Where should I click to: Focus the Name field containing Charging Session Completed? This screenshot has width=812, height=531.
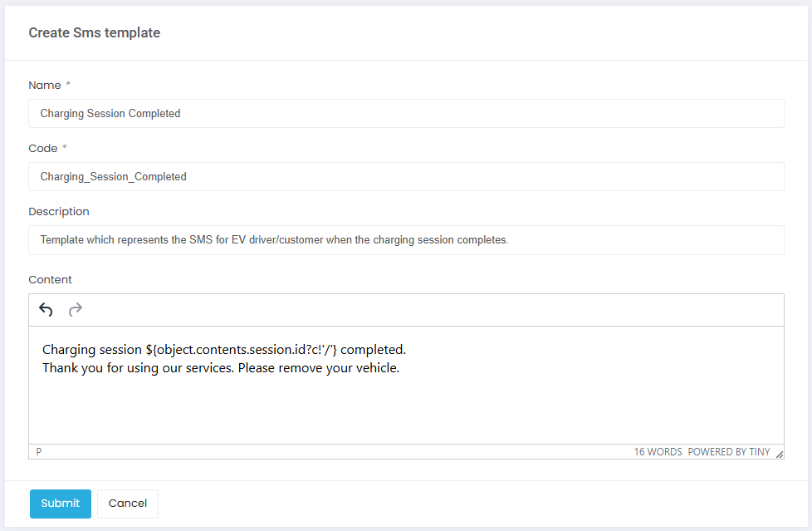click(x=406, y=114)
